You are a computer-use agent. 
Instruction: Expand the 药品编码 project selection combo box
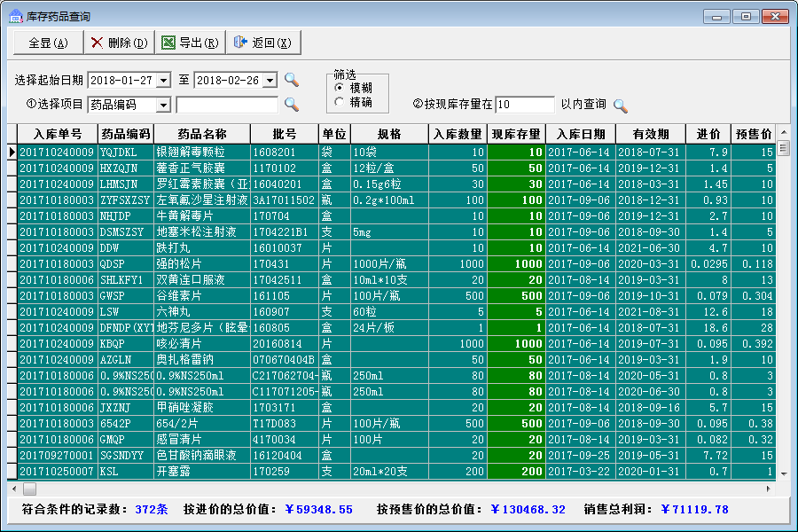(x=163, y=105)
